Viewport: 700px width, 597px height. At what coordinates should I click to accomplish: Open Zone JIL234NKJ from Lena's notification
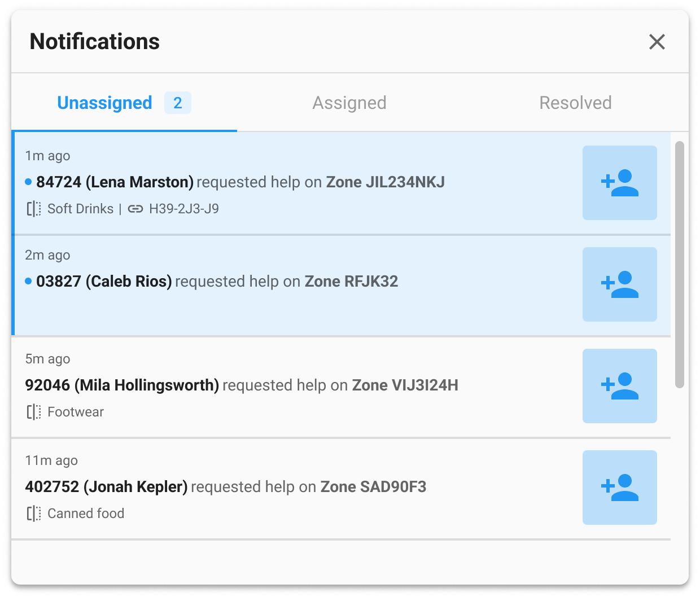(386, 182)
